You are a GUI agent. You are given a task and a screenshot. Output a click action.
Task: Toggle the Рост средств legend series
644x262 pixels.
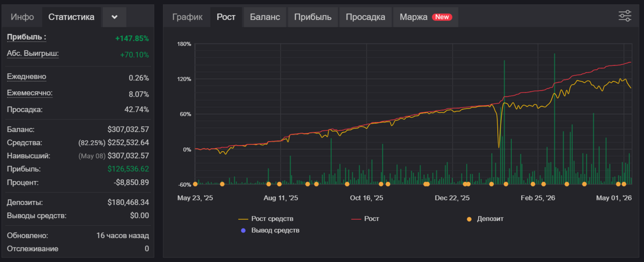(266, 219)
